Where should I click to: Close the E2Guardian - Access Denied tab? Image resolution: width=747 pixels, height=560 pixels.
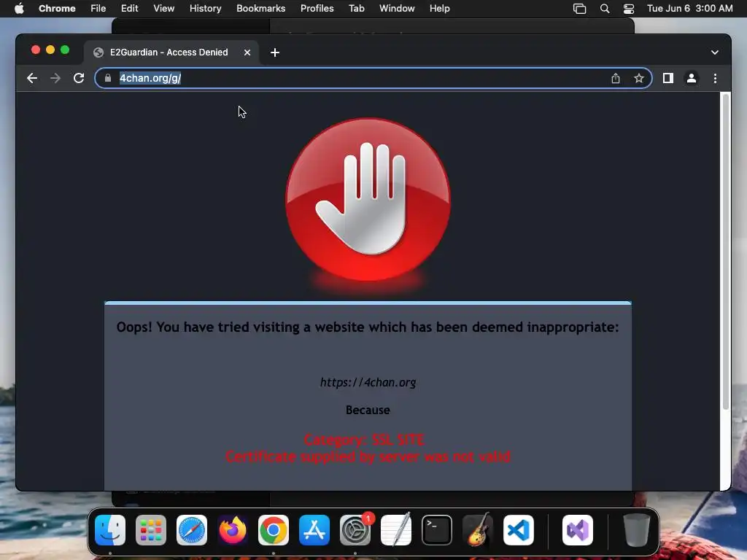point(247,52)
